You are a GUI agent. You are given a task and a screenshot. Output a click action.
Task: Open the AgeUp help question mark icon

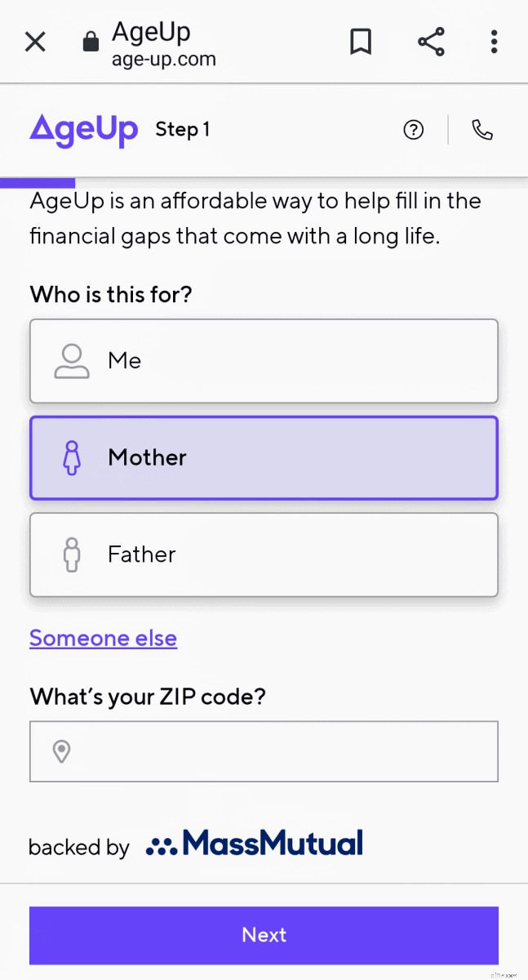coord(414,130)
